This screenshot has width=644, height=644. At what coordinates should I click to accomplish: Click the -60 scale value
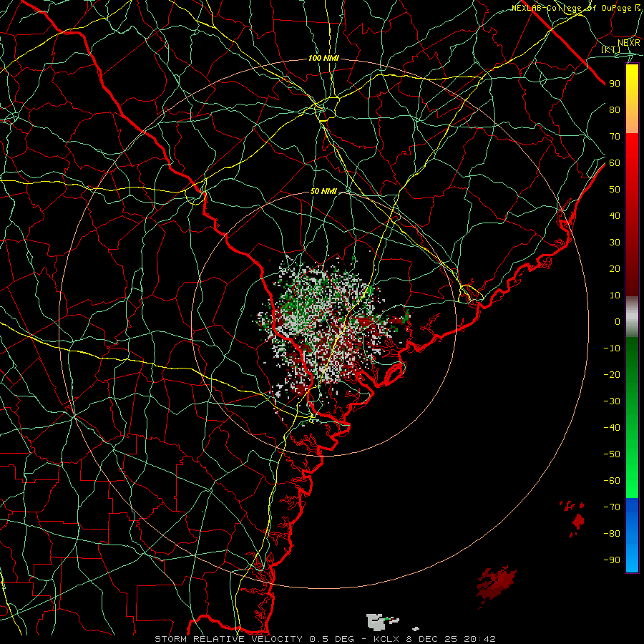[612, 481]
